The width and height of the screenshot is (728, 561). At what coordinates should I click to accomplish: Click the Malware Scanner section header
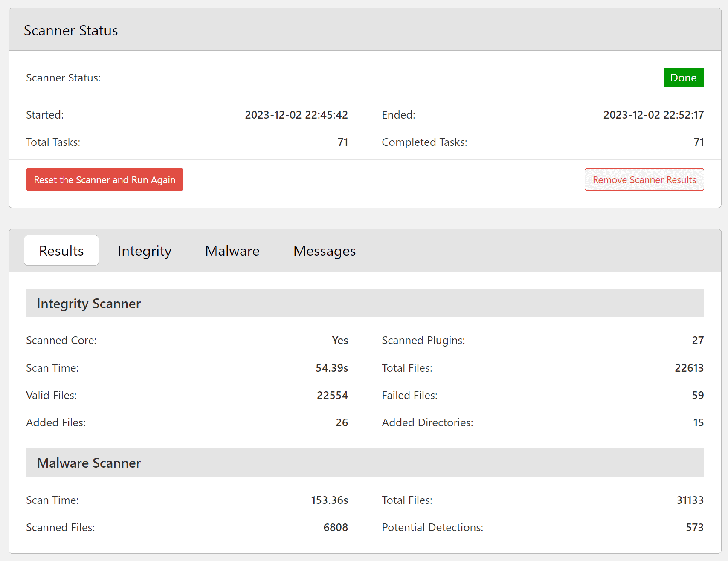365,463
